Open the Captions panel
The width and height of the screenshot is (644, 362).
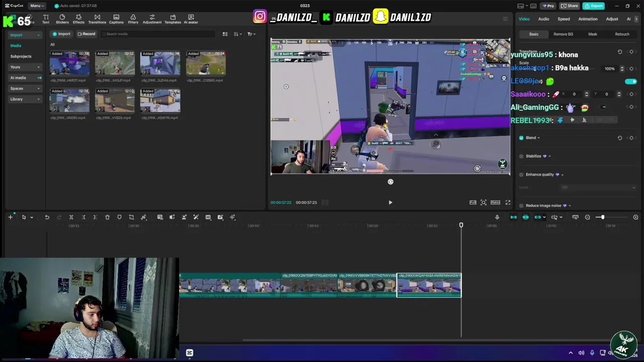coord(116,19)
